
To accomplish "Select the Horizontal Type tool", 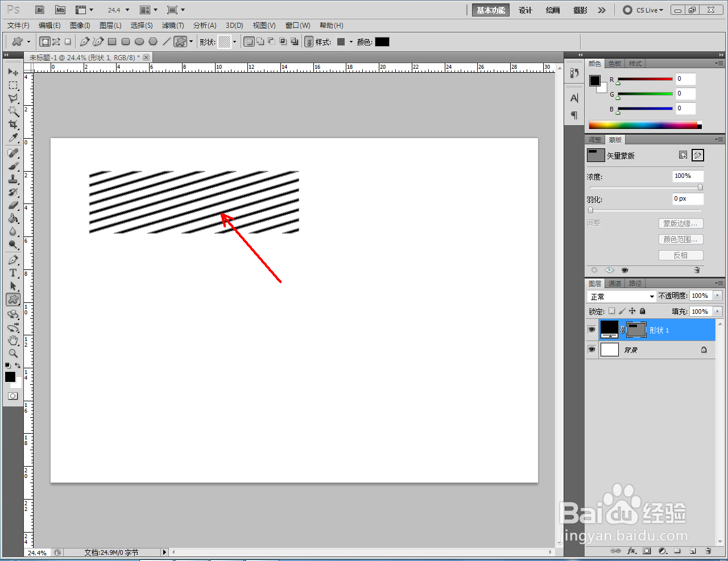I will point(13,273).
